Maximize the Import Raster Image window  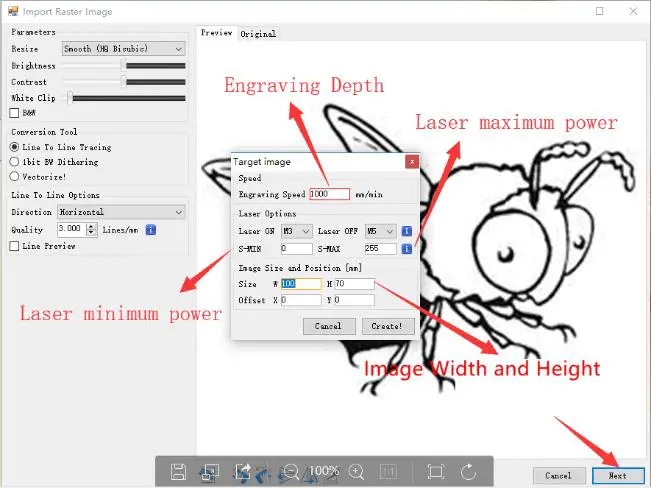pos(600,11)
